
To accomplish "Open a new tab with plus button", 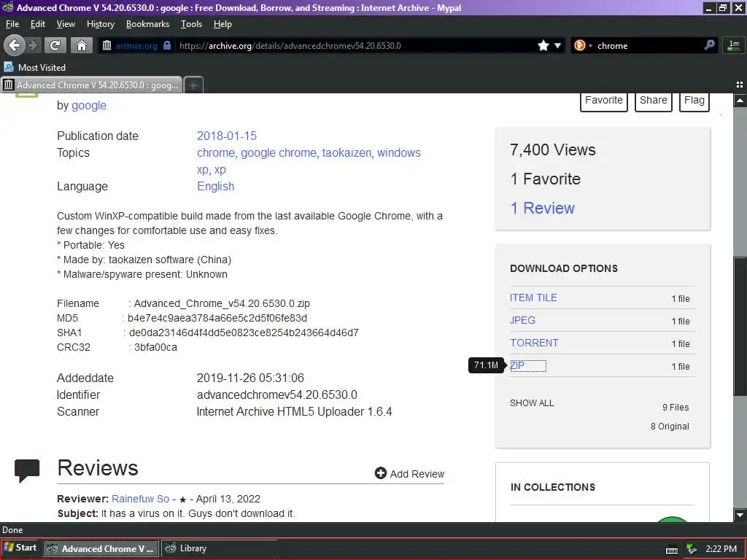I will (x=193, y=85).
